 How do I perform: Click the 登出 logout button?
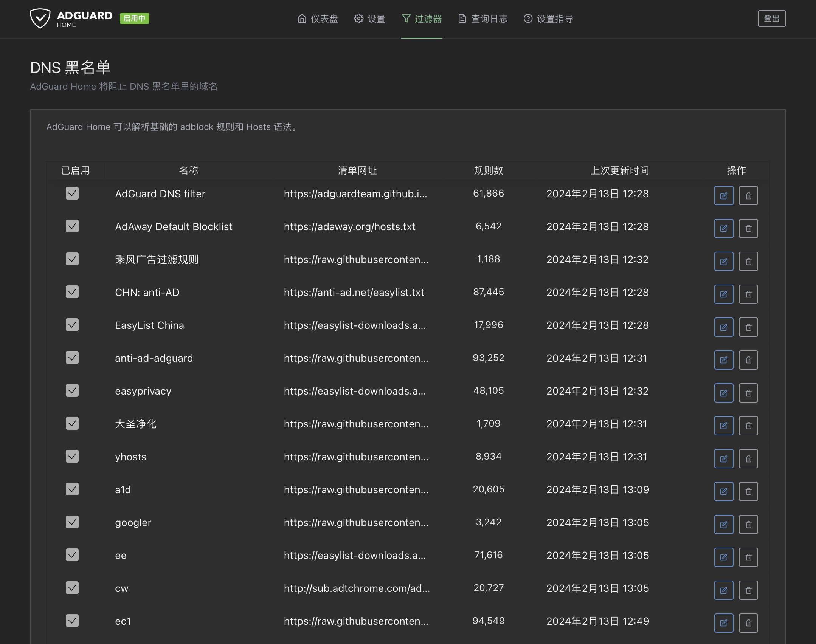tap(772, 19)
